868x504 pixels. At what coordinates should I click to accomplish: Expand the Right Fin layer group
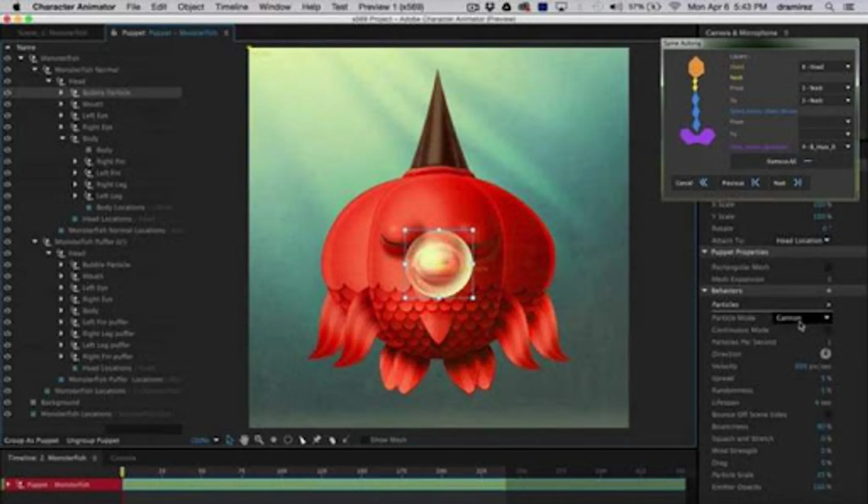pyautogui.click(x=75, y=161)
